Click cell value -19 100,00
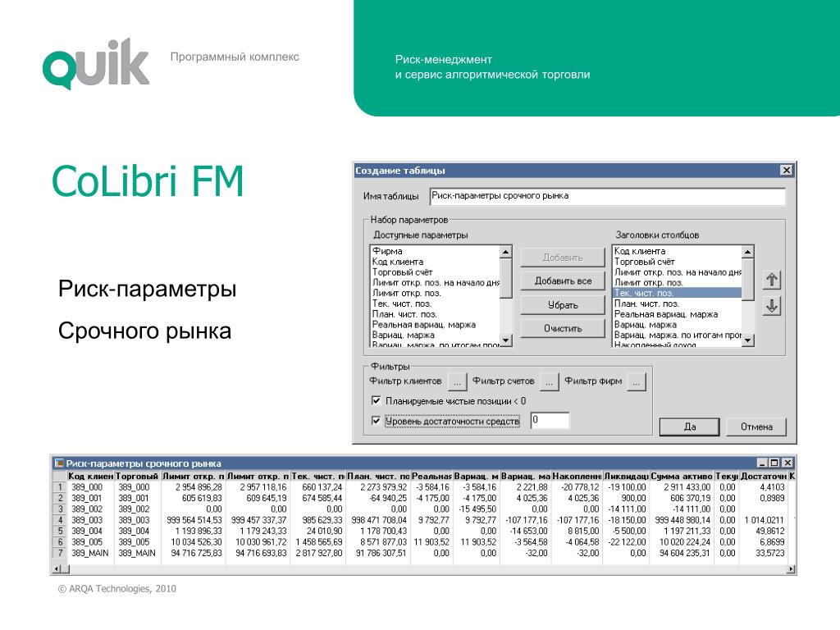Viewport: 840px width, 630px height. tap(627, 487)
